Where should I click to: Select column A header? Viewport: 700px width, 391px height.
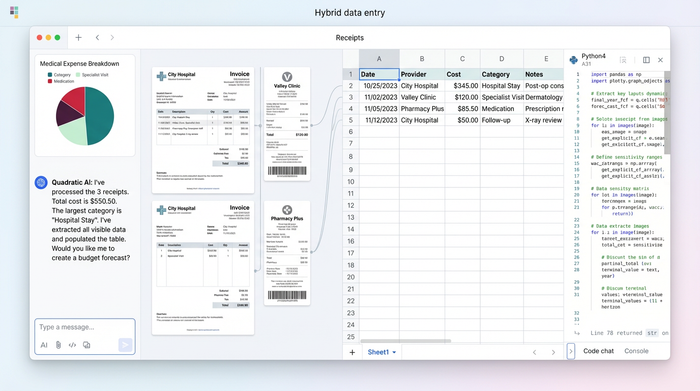[379, 58]
